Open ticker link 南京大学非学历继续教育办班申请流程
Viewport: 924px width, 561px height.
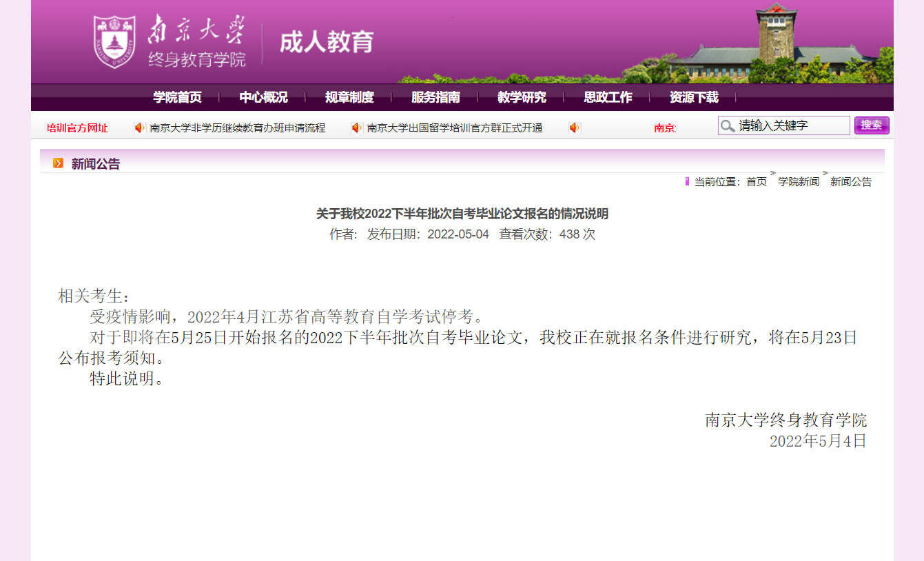pyautogui.click(x=238, y=128)
